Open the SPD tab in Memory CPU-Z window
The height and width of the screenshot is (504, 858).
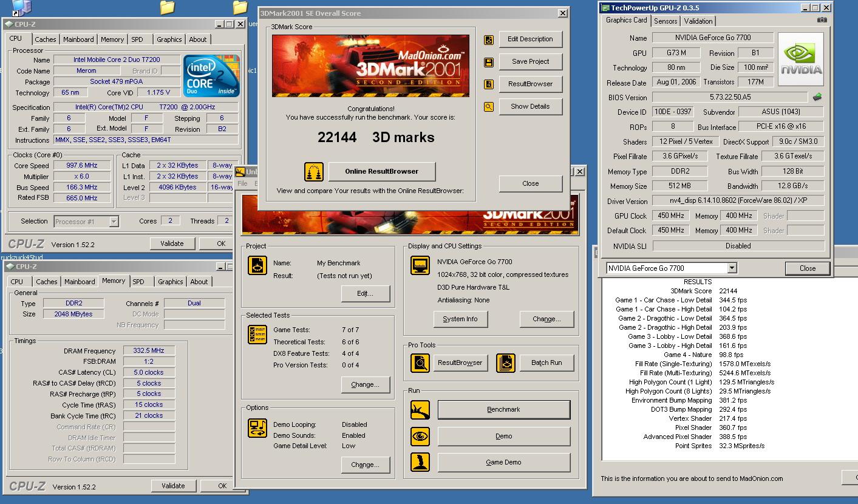point(138,282)
